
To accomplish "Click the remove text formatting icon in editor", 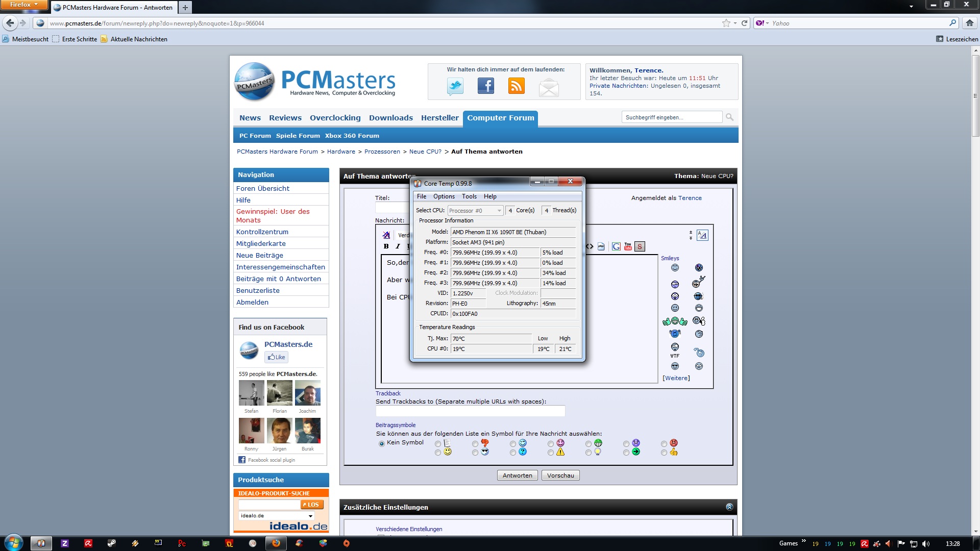I will point(386,235).
